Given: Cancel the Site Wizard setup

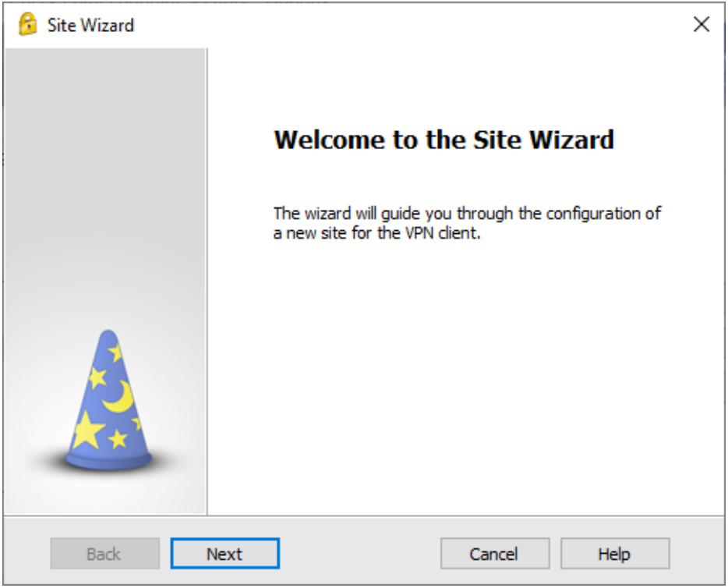Looking at the screenshot, I should click(495, 554).
